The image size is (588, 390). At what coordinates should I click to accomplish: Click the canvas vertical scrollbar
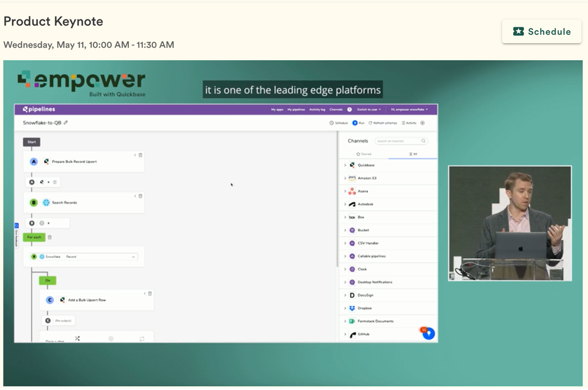(x=337, y=199)
